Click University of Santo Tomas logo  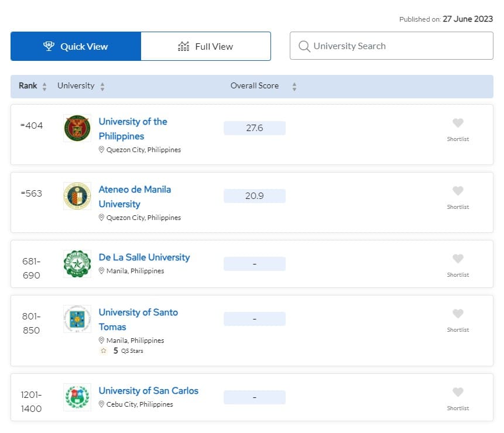77,319
